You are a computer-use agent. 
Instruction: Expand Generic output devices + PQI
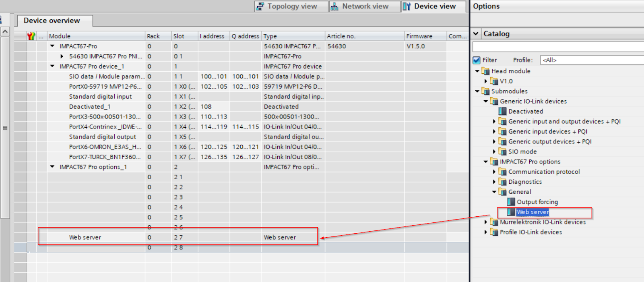494,142
